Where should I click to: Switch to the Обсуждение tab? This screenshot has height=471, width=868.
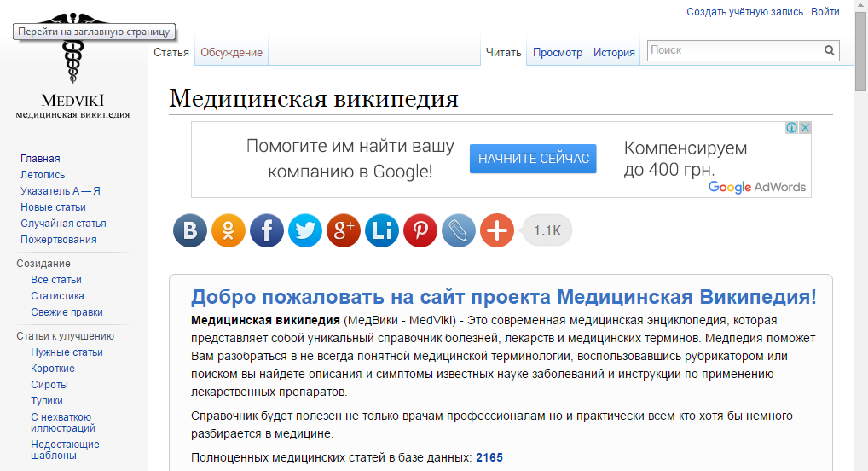coord(231,52)
